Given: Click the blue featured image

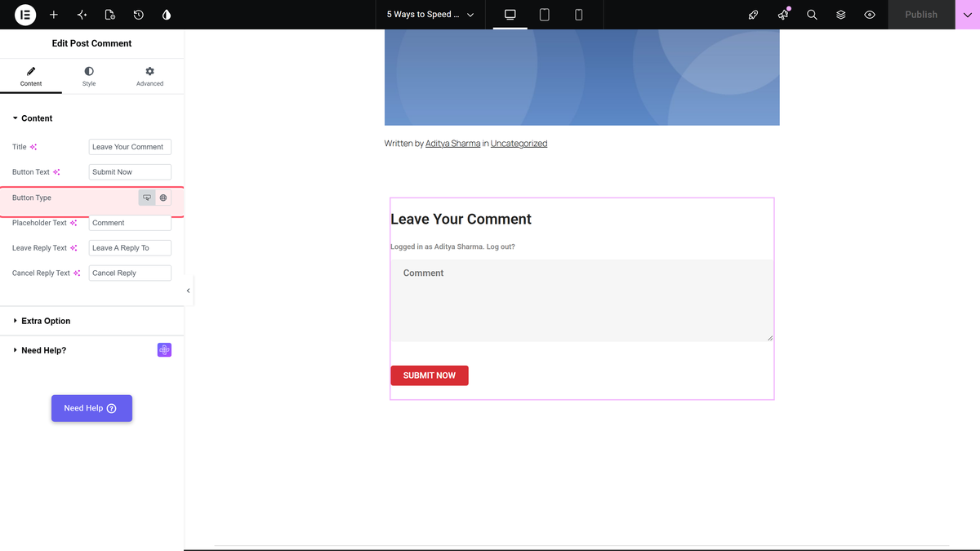Looking at the screenshot, I should pyautogui.click(x=581, y=77).
